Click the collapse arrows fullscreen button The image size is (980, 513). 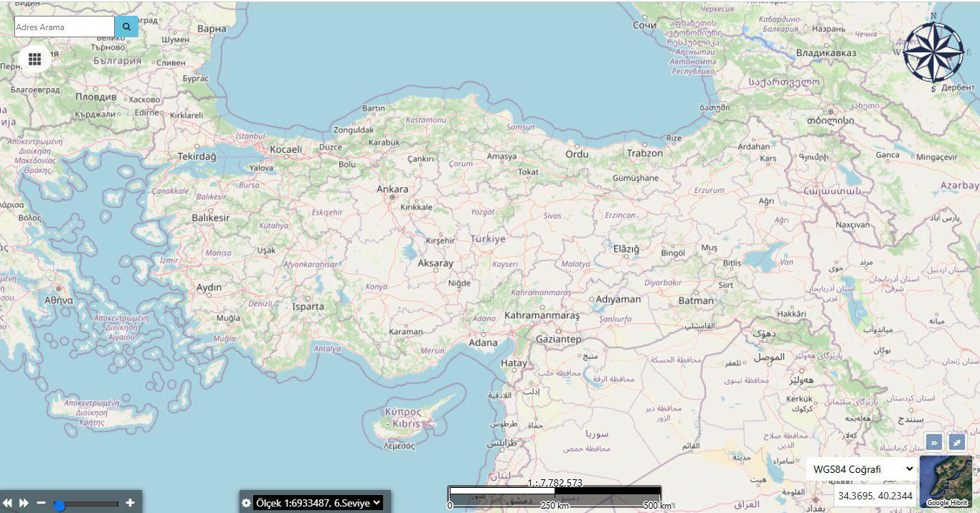click(x=957, y=443)
